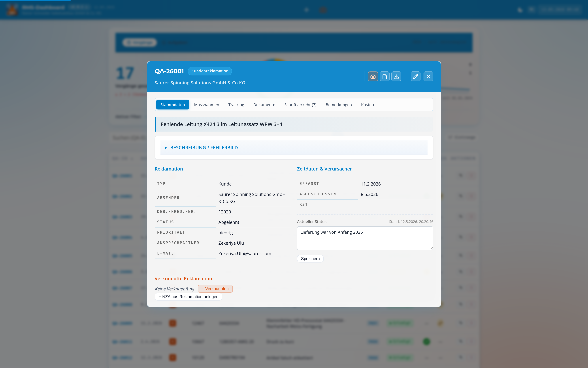Screen dimensions: 588x368
Task: Click the Stand timestamp 12.5.2026, 20:20:46
Action: coord(411,222)
